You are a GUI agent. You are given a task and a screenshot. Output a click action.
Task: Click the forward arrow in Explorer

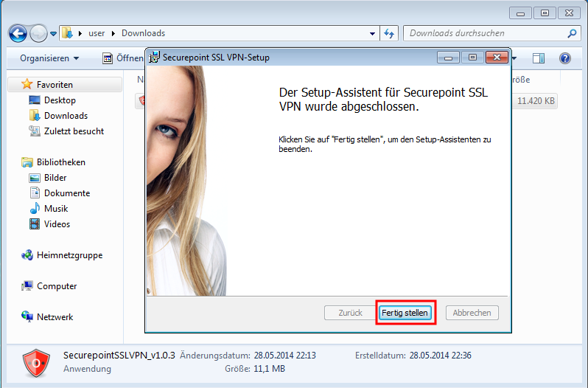(x=38, y=33)
